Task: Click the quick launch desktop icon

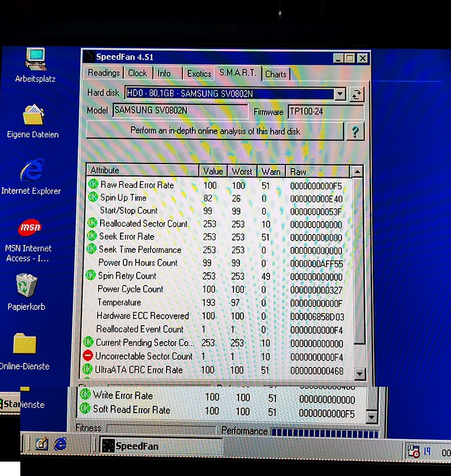Action: click(42, 444)
